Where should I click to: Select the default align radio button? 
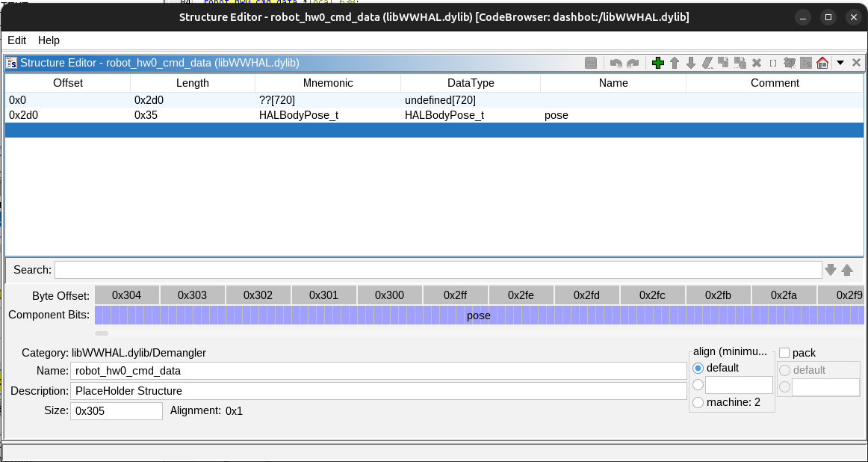point(698,368)
